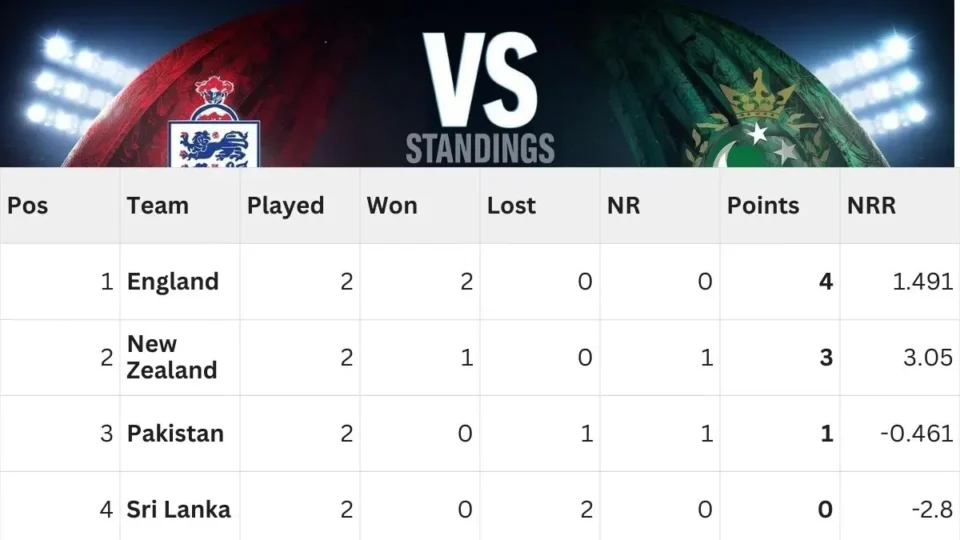Click the Won column header

(x=392, y=206)
